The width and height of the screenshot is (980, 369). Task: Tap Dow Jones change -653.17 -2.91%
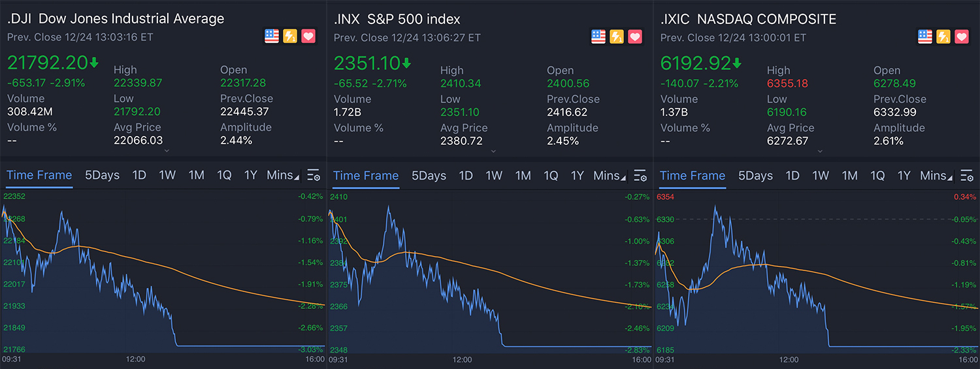(x=46, y=83)
